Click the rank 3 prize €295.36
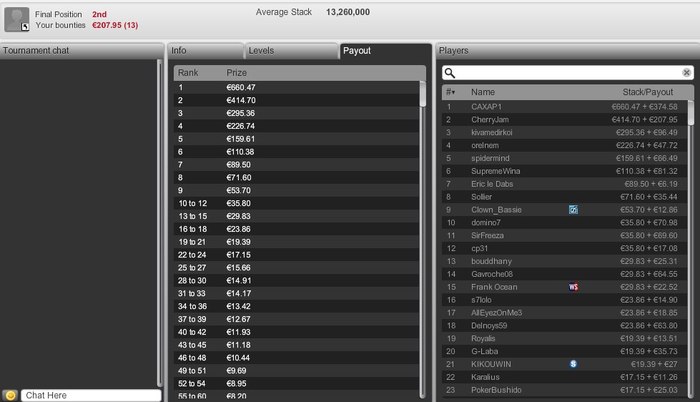Image resolution: width=700 pixels, height=402 pixels. (241, 113)
